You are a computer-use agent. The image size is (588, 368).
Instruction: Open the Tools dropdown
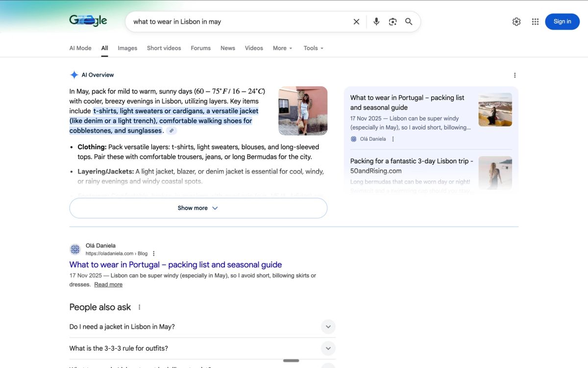tap(313, 48)
